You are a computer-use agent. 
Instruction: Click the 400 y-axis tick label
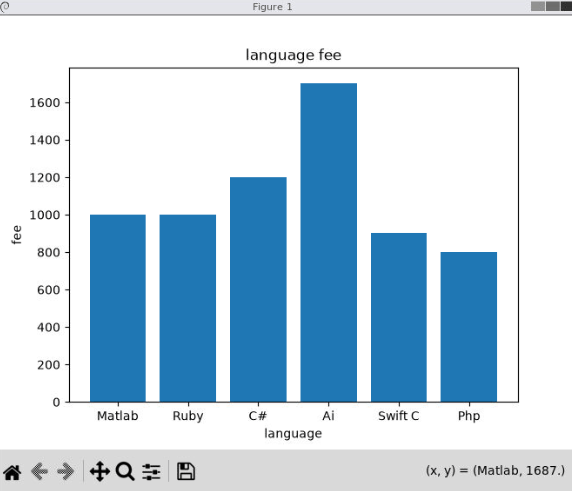[49, 327]
